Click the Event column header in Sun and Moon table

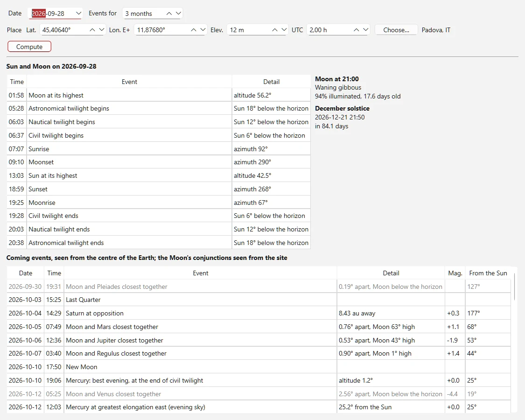pos(129,82)
